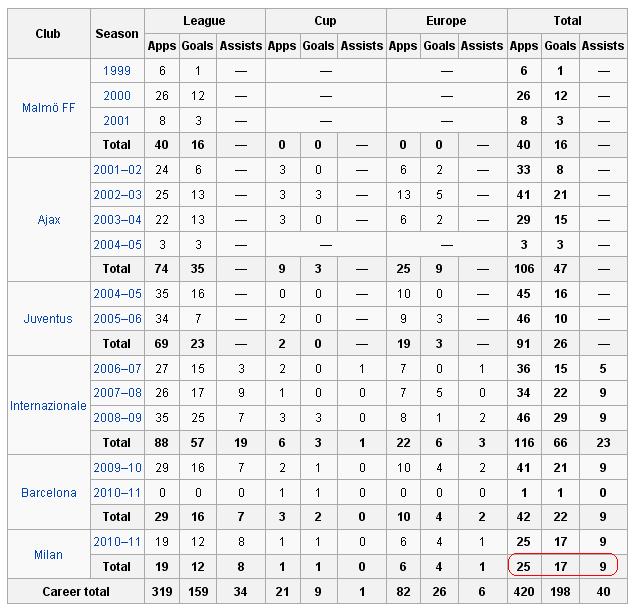Click the Club column header

click(48, 33)
